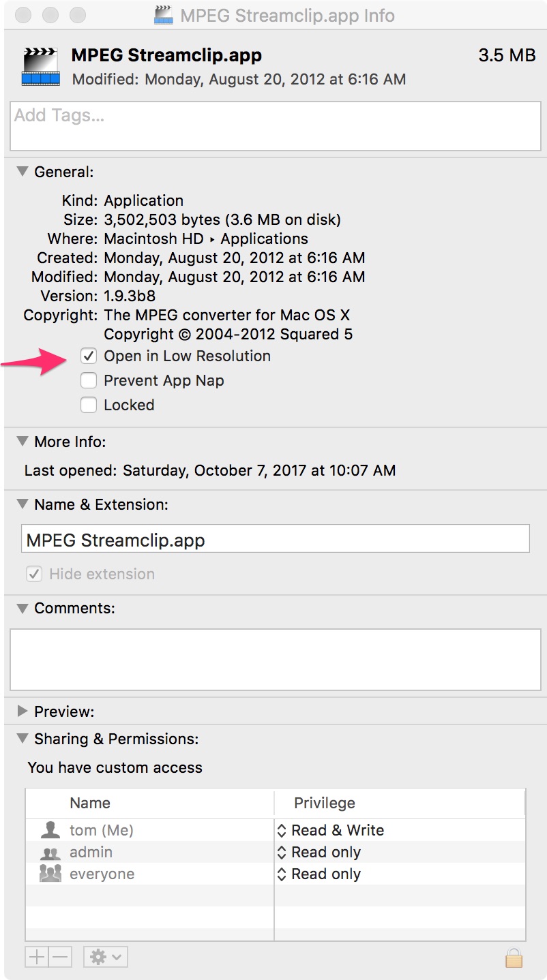This screenshot has width=547, height=980.
Task: Expand the Preview section
Action: [x=23, y=711]
